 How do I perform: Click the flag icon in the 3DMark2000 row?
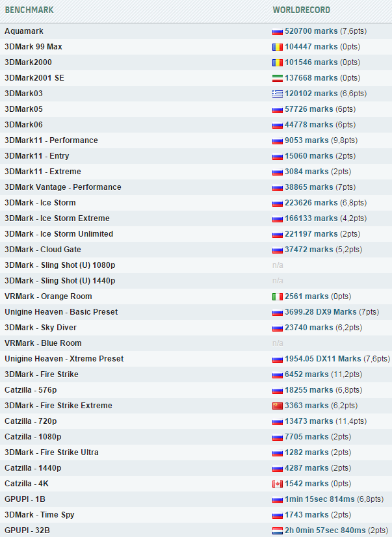(x=278, y=62)
